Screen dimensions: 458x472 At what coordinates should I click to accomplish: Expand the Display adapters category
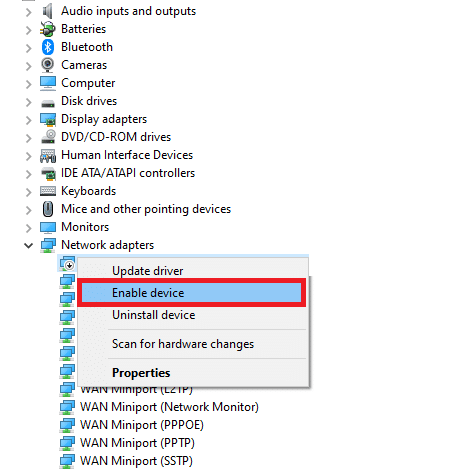coord(29,120)
